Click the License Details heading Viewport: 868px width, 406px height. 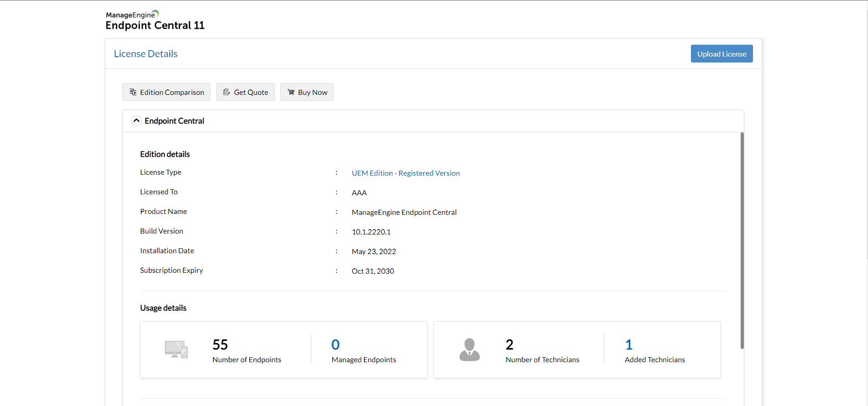click(x=146, y=54)
